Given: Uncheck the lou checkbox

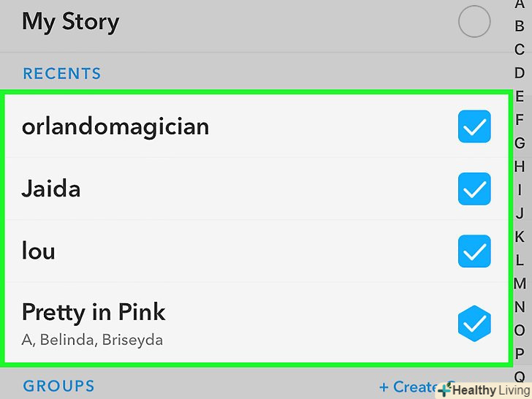Looking at the screenshot, I should pyautogui.click(x=474, y=252).
